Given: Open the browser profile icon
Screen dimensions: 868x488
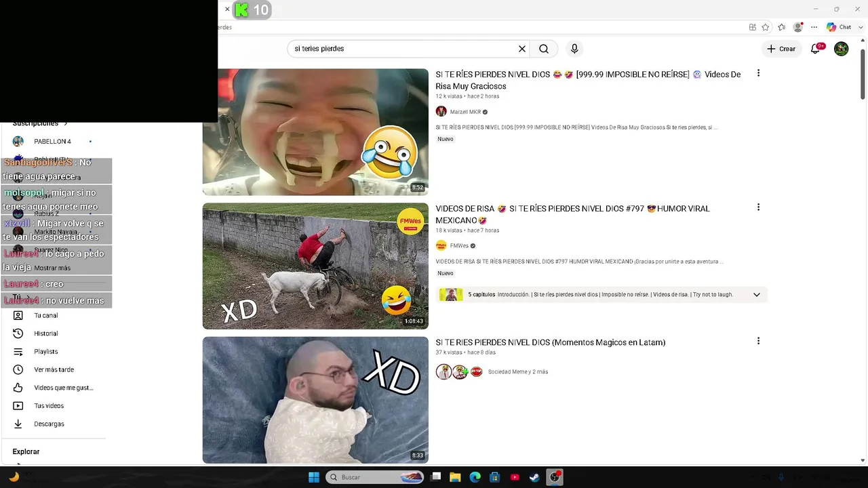Looking at the screenshot, I should click(798, 27).
